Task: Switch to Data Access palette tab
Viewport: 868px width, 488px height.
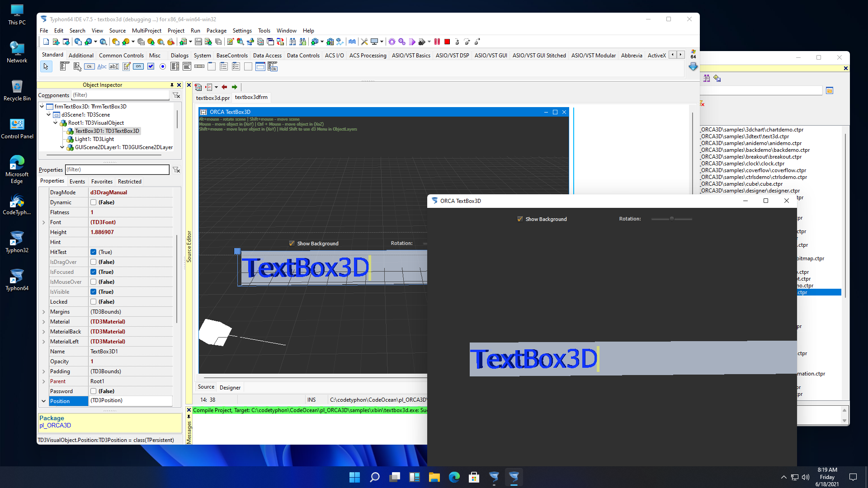Action: 267,56
